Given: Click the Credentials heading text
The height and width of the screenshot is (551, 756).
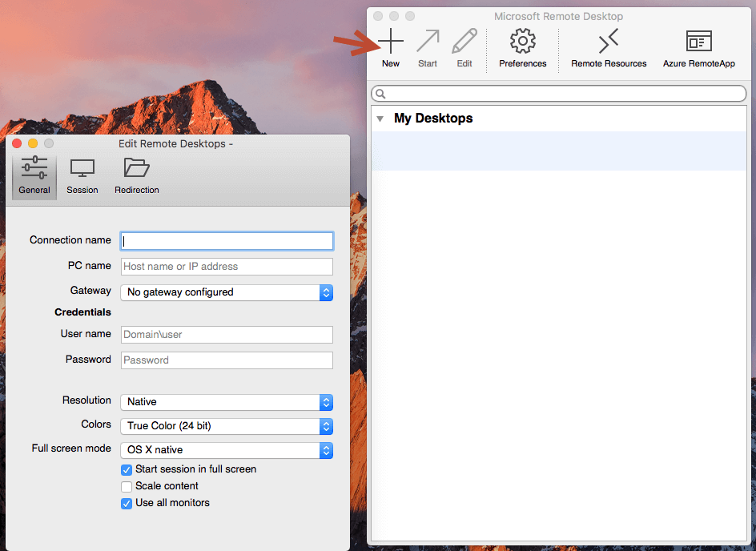Looking at the screenshot, I should 82,312.
